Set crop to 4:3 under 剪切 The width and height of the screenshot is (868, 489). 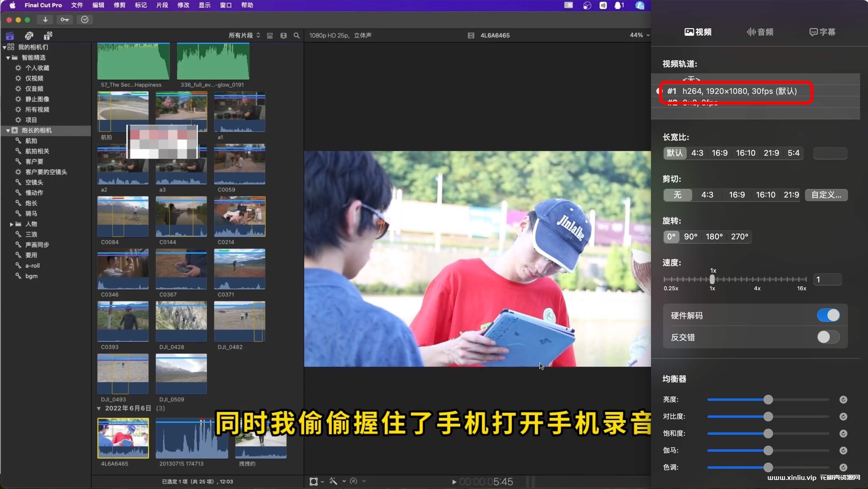[707, 195]
